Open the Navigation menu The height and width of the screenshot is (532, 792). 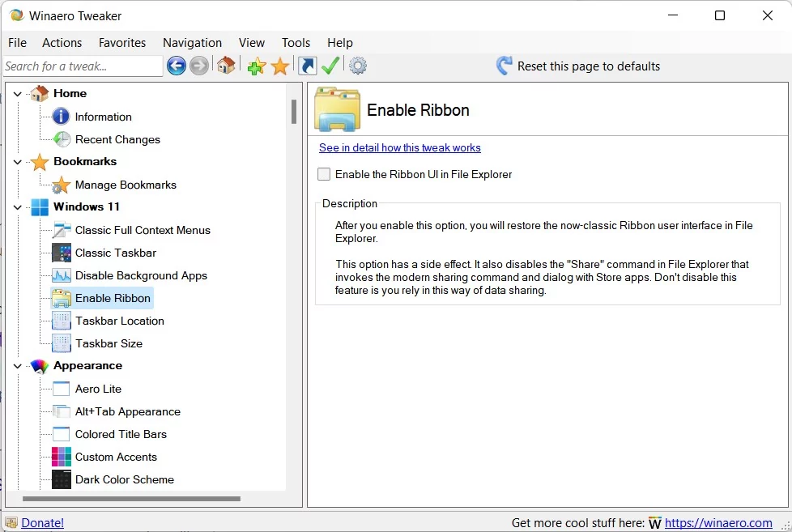pos(192,43)
